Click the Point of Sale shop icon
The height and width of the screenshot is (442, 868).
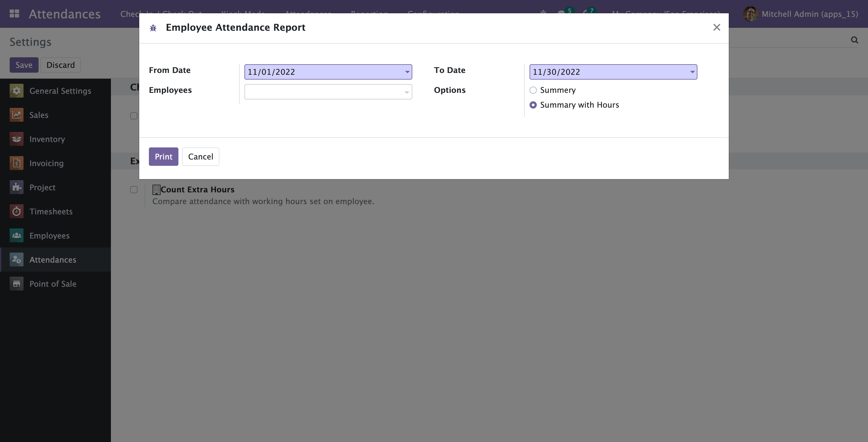(x=17, y=284)
